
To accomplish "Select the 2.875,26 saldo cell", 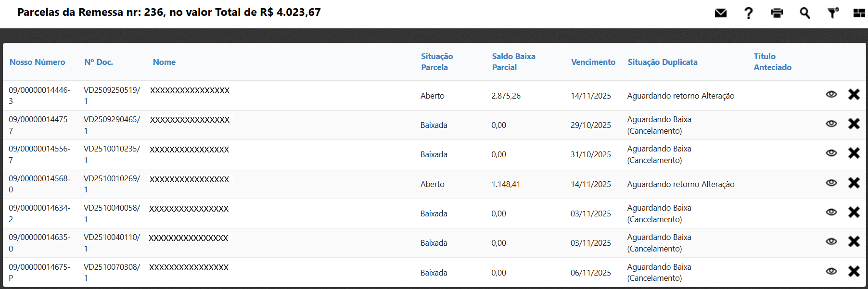I will pyautogui.click(x=506, y=96).
